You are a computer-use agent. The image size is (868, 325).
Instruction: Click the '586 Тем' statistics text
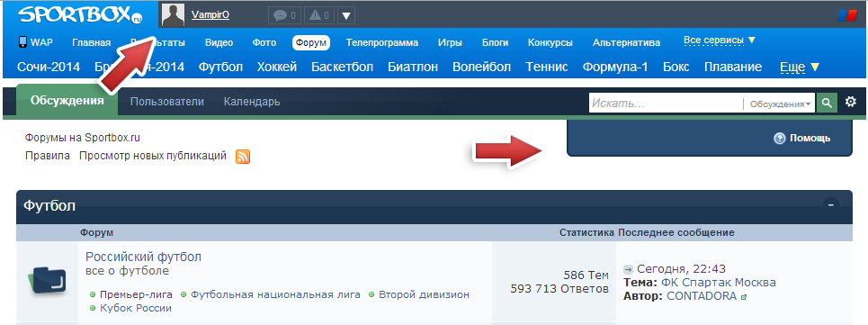(x=586, y=275)
